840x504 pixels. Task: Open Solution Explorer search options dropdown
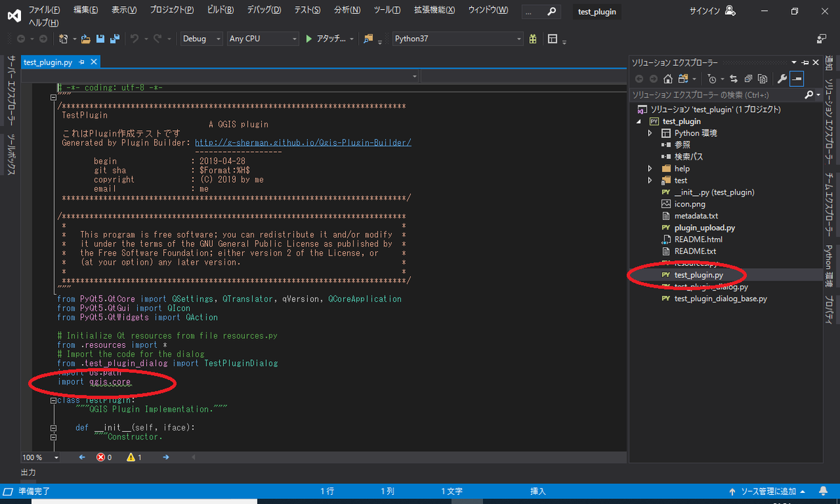click(x=818, y=94)
